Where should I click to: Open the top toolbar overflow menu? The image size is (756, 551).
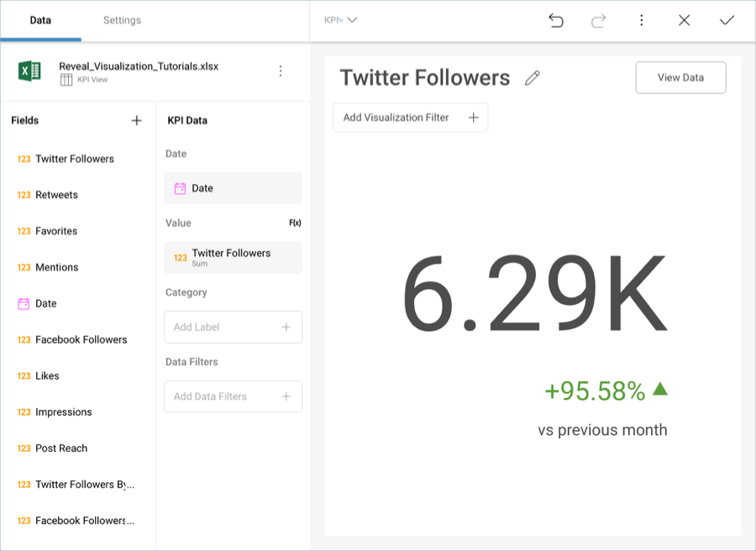[x=642, y=20]
